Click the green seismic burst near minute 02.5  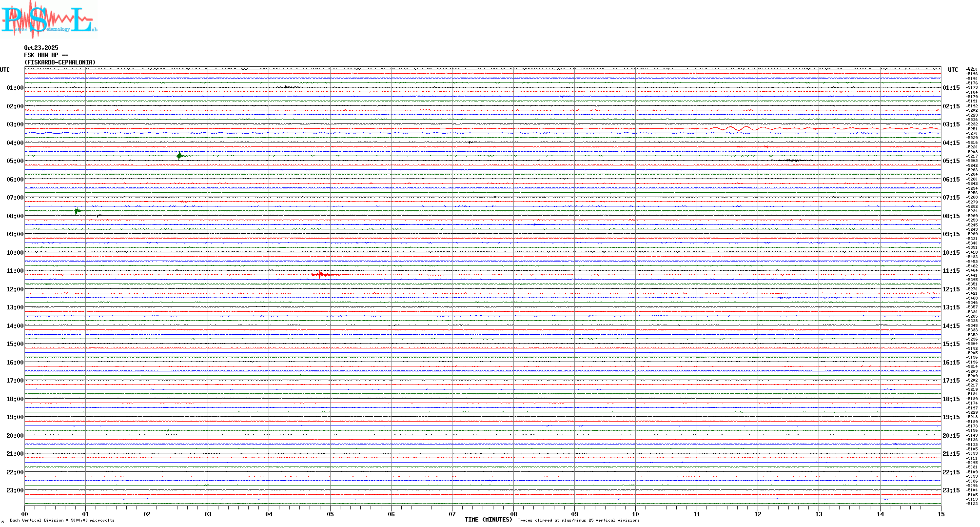click(179, 156)
